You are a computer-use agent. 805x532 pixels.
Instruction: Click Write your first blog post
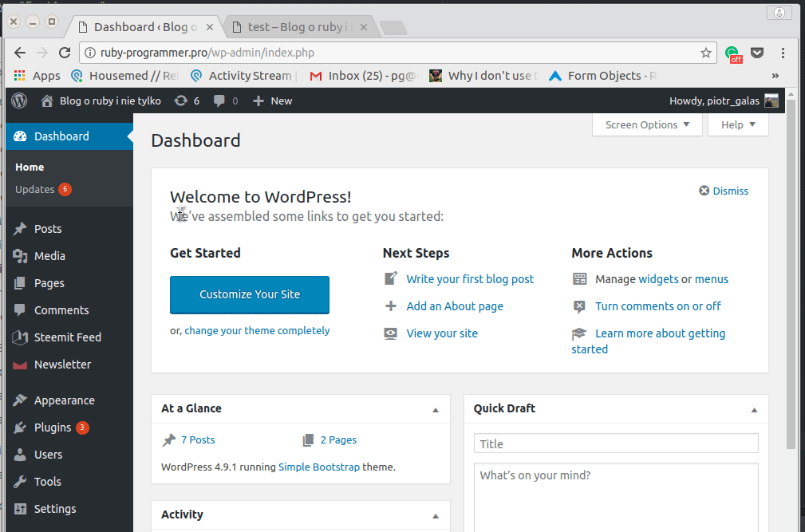tap(470, 279)
